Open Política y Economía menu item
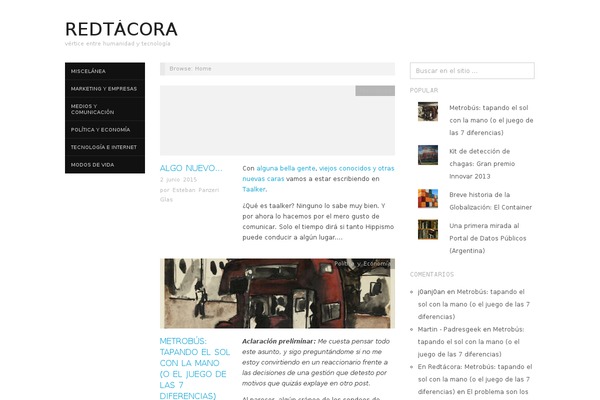Image resolution: width=600 pixels, height=400 pixels. point(105,130)
